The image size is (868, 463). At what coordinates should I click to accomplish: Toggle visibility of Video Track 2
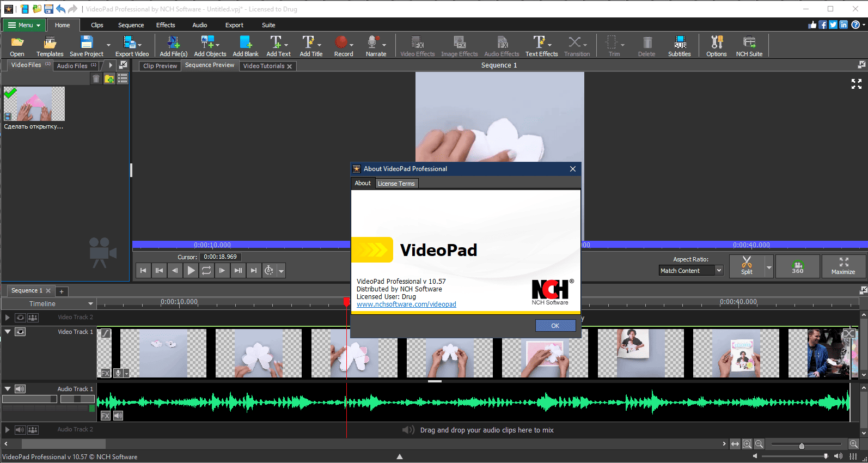click(x=20, y=317)
